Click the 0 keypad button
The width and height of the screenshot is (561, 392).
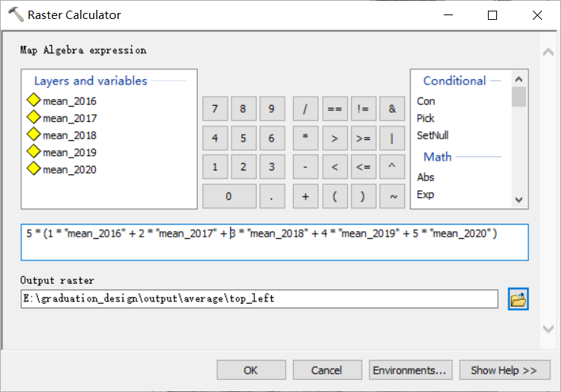tap(229, 196)
